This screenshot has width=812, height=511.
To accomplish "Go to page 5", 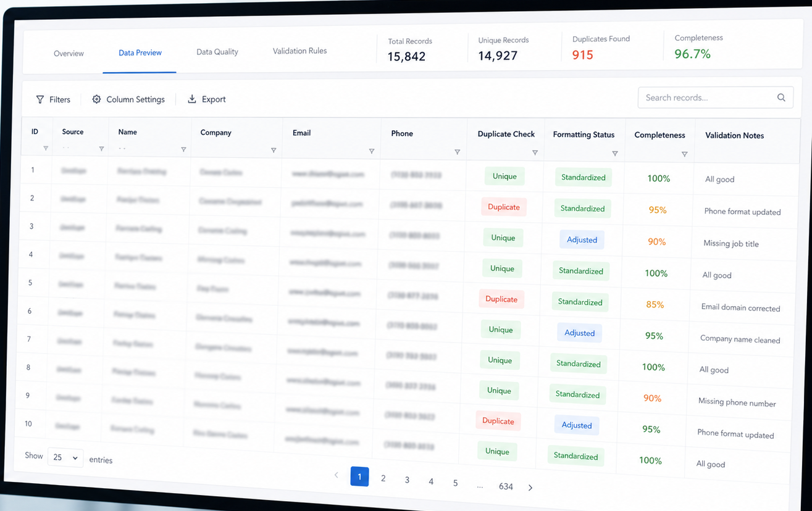I will pos(455,483).
